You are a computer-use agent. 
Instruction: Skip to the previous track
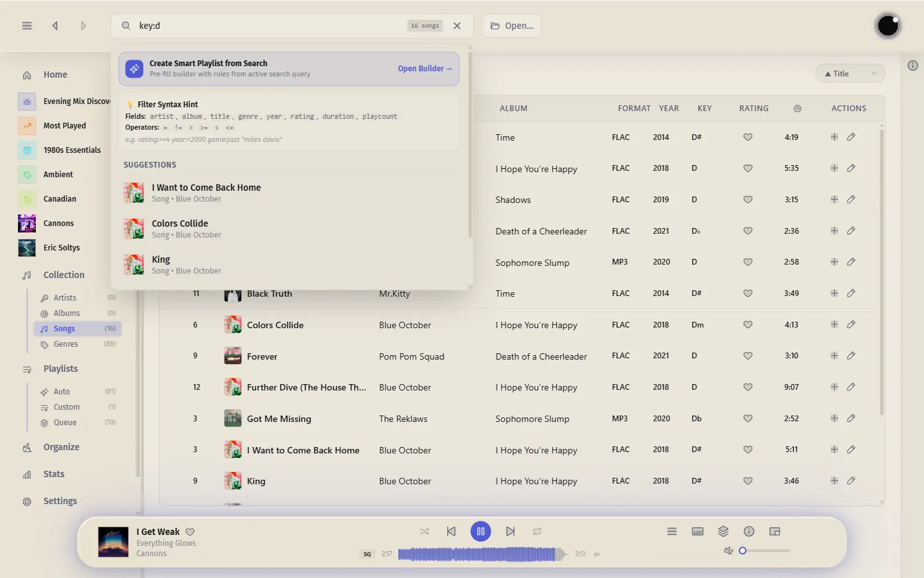point(451,532)
